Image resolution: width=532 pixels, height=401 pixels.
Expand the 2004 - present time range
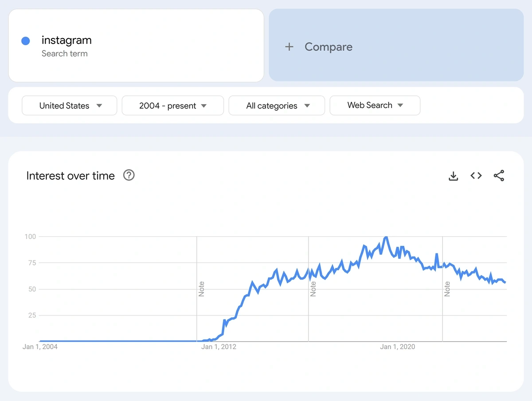pyautogui.click(x=172, y=106)
